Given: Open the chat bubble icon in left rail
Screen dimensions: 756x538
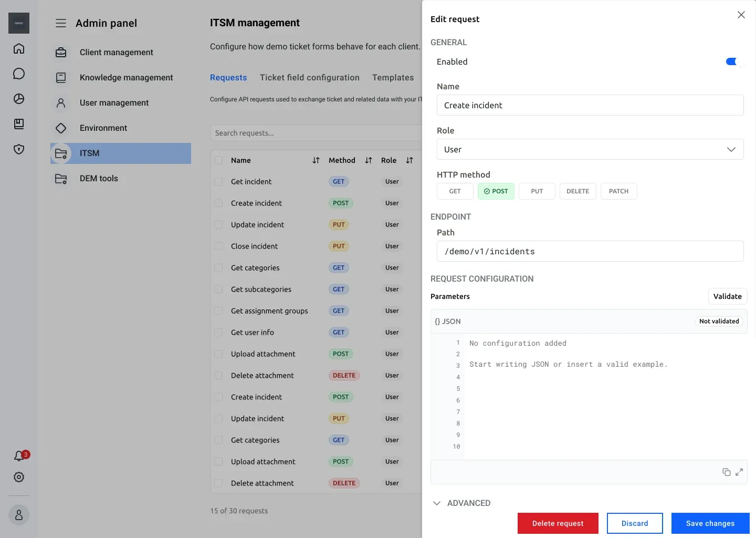Looking at the screenshot, I should (19, 74).
